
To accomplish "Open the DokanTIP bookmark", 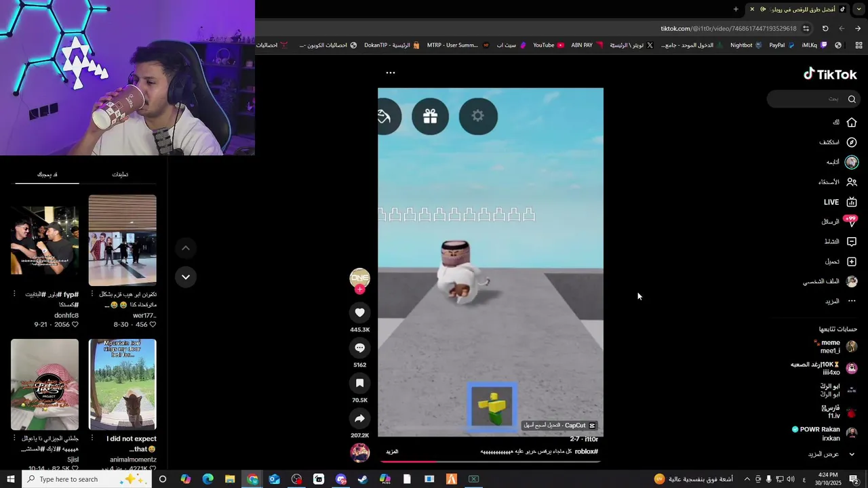I will tap(392, 45).
